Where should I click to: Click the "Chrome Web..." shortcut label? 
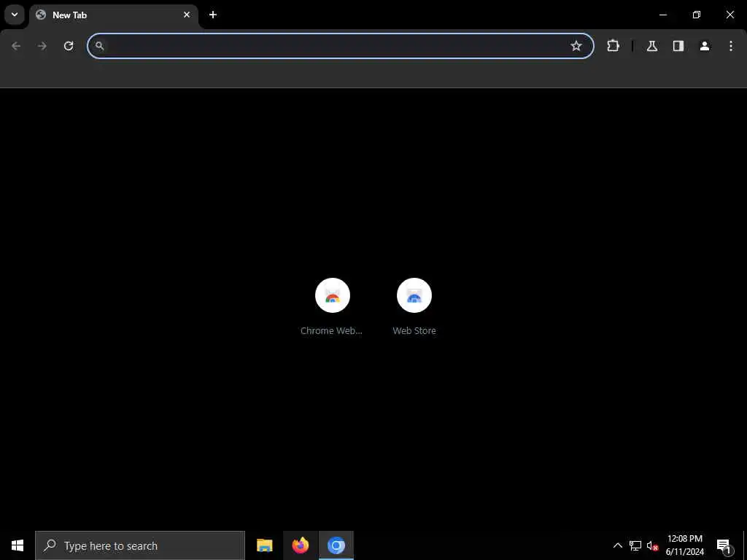coord(332,330)
